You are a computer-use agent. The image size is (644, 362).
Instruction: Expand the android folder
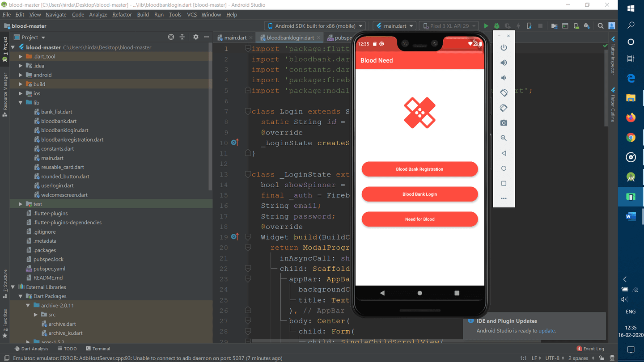point(21,75)
